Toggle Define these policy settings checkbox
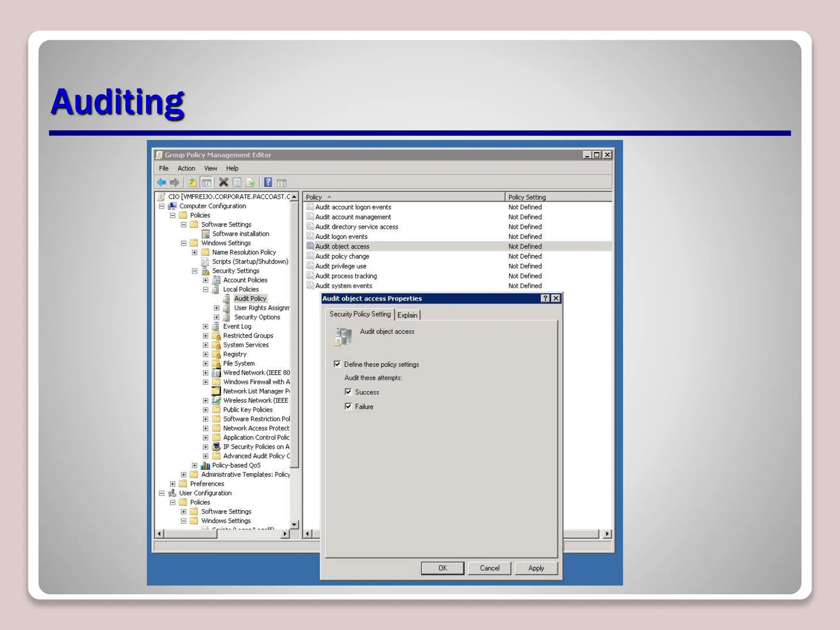 pyautogui.click(x=337, y=364)
